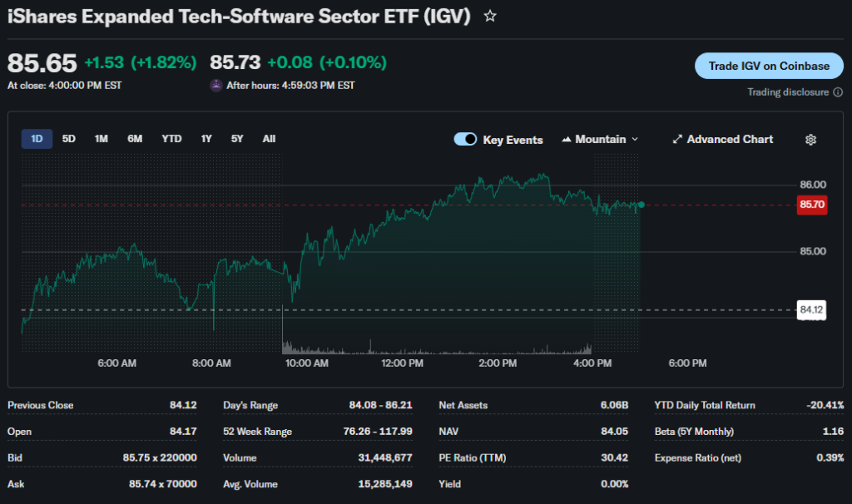
Task: Show the 6M chart range
Action: pyautogui.click(x=135, y=139)
